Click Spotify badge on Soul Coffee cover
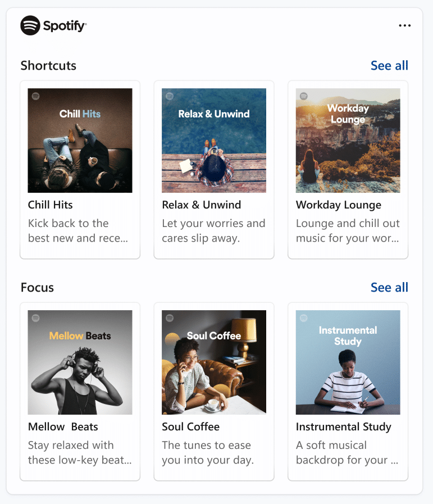 (x=170, y=318)
